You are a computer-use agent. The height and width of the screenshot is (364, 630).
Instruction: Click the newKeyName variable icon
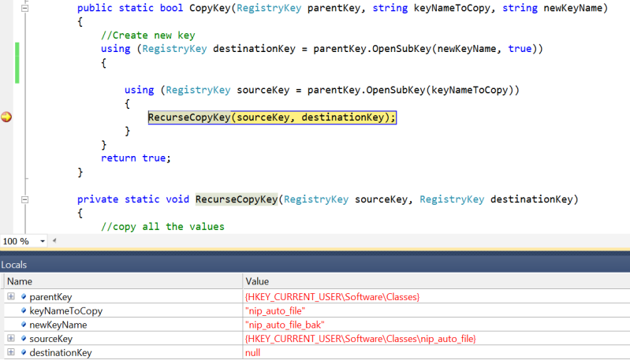(24, 325)
